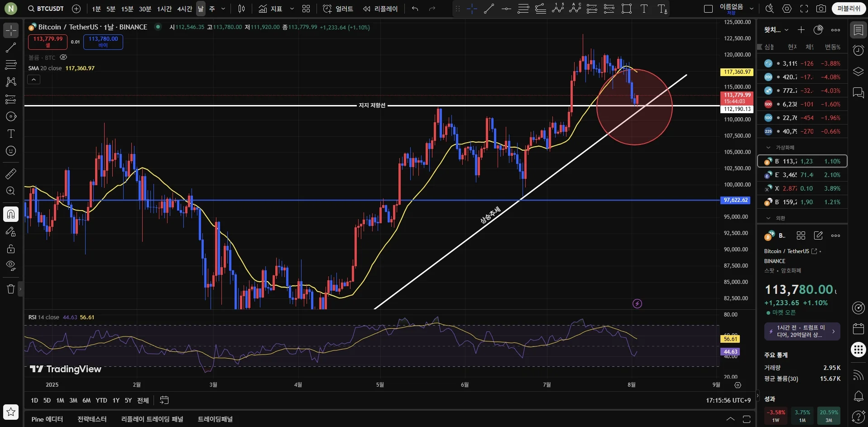Open object tree layers panel
Image resolution: width=868 pixels, height=427 pixels.
pos(858,72)
